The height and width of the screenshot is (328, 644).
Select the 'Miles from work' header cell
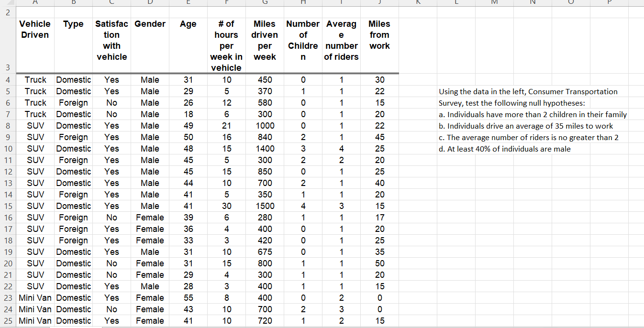[x=379, y=45]
